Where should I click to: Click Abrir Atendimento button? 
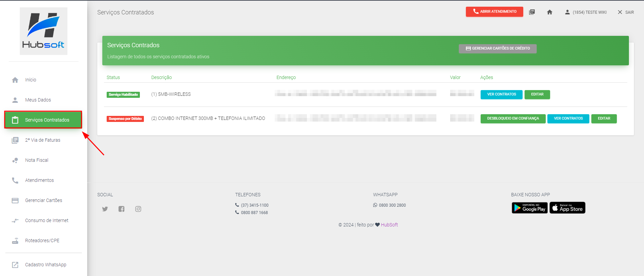pyautogui.click(x=494, y=12)
